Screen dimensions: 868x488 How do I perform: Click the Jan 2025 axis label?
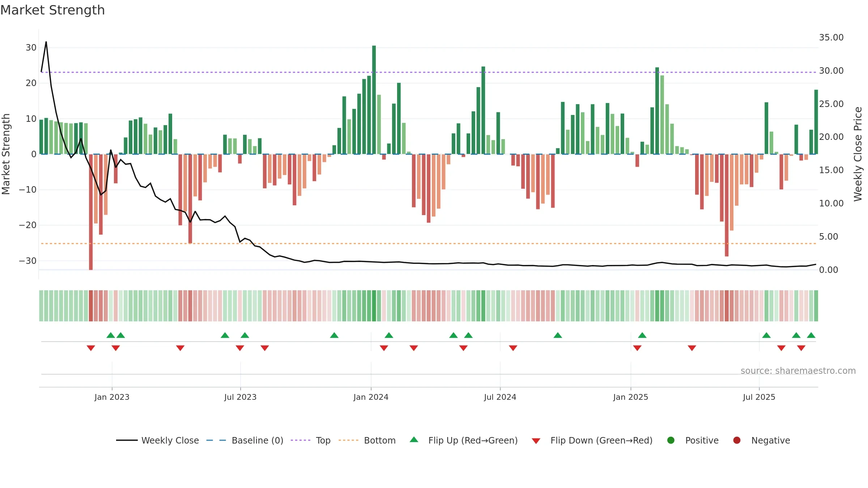click(630, 397)
